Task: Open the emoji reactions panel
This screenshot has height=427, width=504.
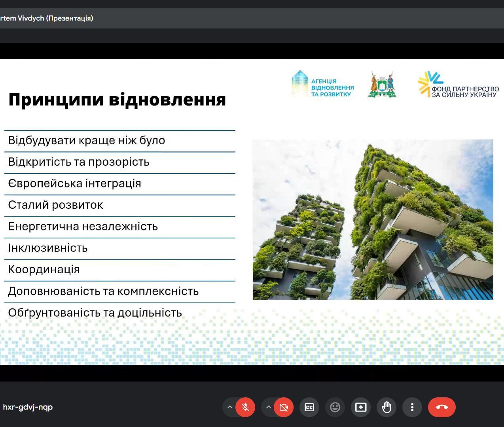Action: pyautogui.click(x=335, y=407)
